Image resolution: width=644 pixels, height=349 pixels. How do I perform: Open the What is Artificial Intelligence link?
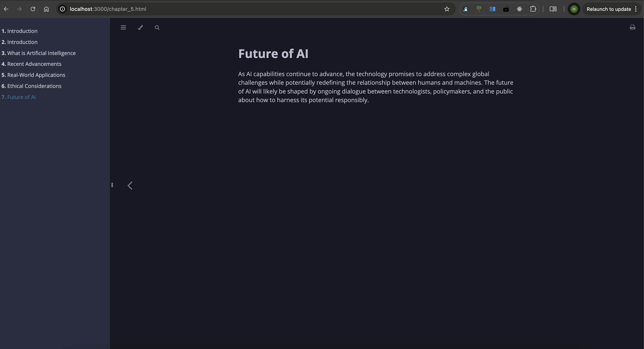[x=39, y=53]
